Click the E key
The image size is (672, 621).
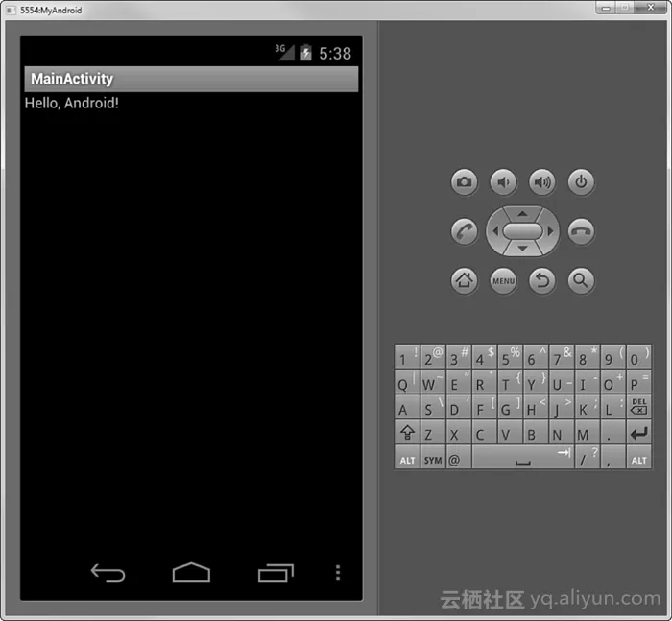click(x=459, y=382)
